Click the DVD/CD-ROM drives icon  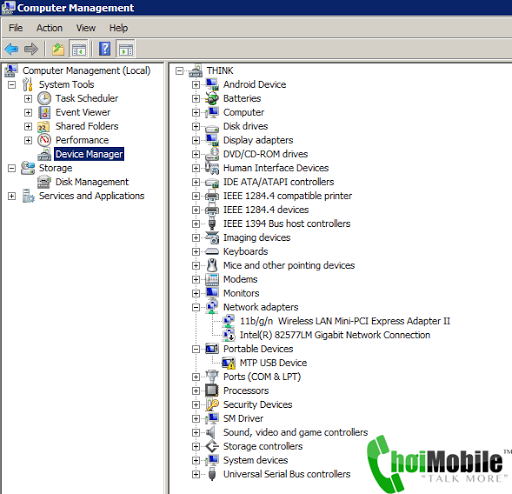(x=212, y=154)
